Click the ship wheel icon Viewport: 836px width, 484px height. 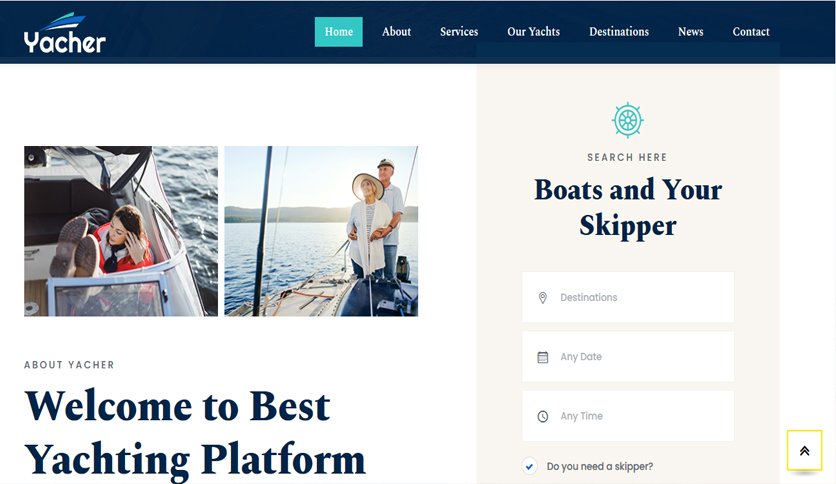[628, 120]
